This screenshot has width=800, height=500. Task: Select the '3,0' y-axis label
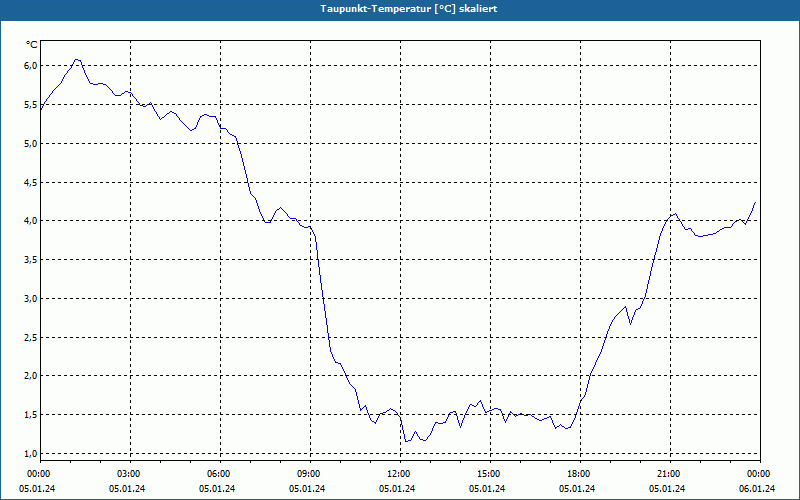[x=31, y=298]
